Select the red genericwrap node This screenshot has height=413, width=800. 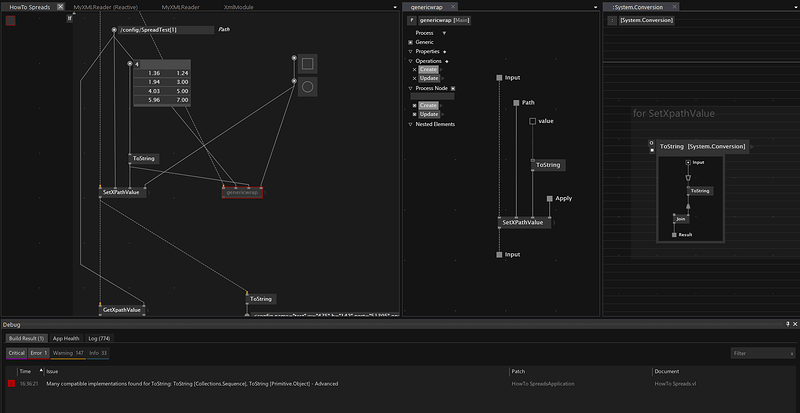[x=242, y=192]
